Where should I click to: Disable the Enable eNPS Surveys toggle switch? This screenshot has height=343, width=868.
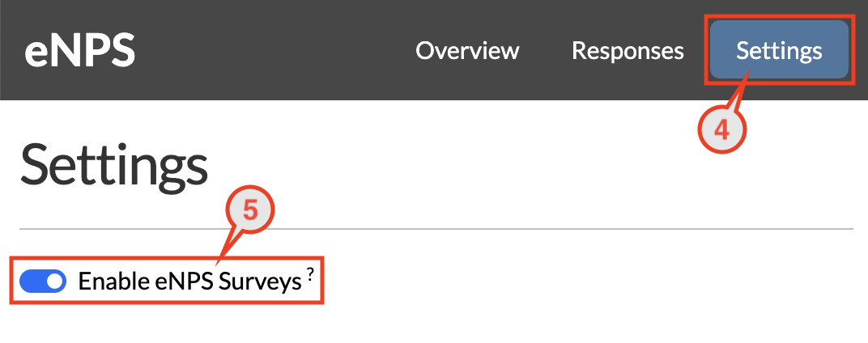(43, 282)
